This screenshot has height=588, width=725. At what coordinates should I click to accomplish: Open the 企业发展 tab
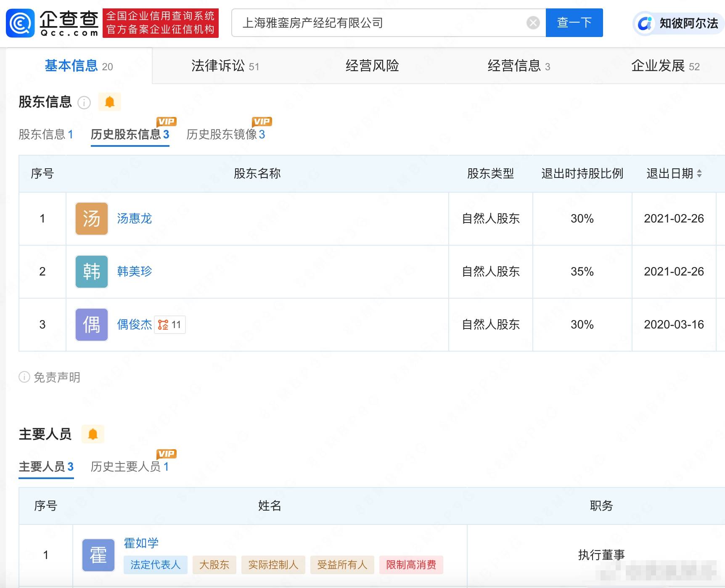click(x=657, y=66)
